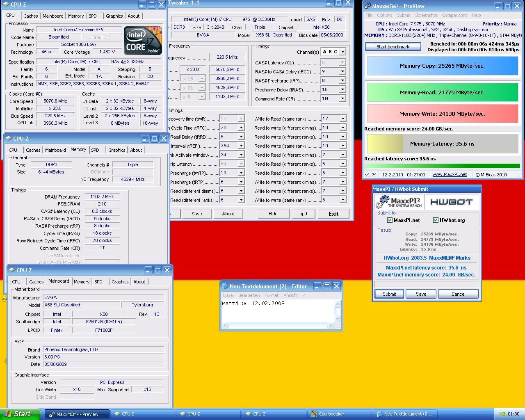This screenshot has width=525, height=420.
Task: Click the HWBOT logo in Submit dialog
Action: [451, 202]
